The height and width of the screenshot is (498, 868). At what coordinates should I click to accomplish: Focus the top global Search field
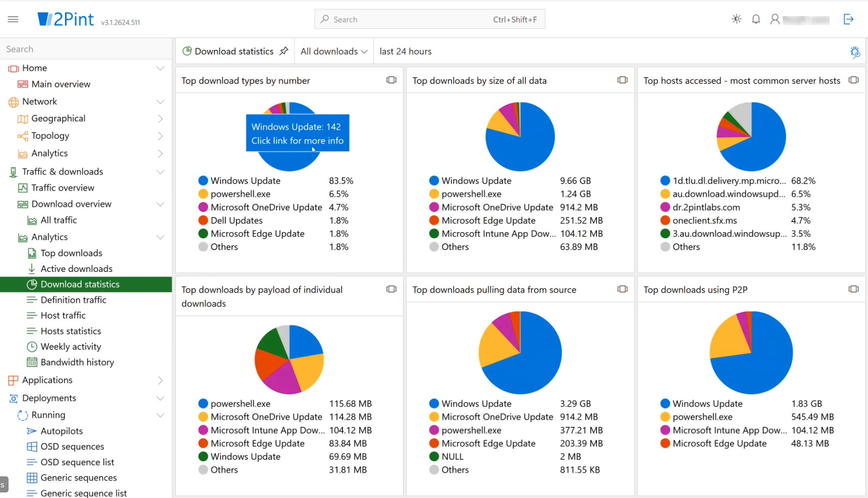coord(430,19)
